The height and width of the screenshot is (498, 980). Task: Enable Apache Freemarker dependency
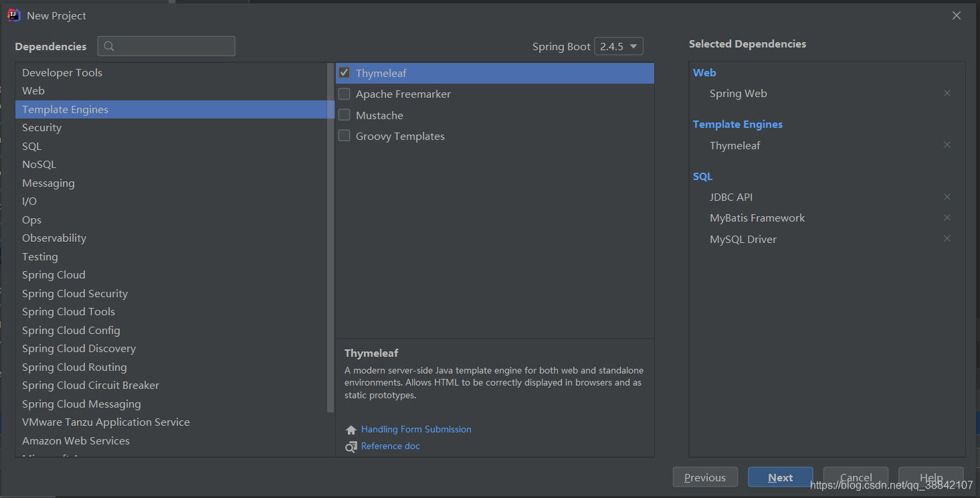tap(345, 94)
